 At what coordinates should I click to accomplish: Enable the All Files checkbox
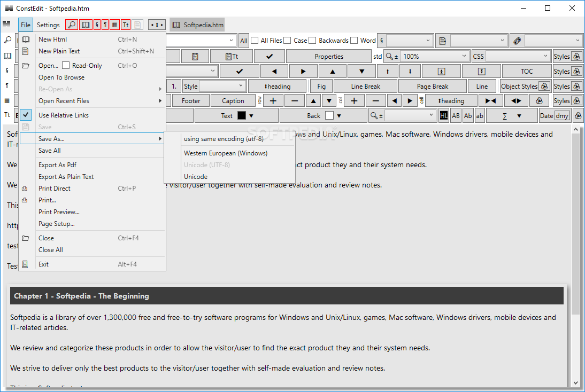[x=255, y=40]
